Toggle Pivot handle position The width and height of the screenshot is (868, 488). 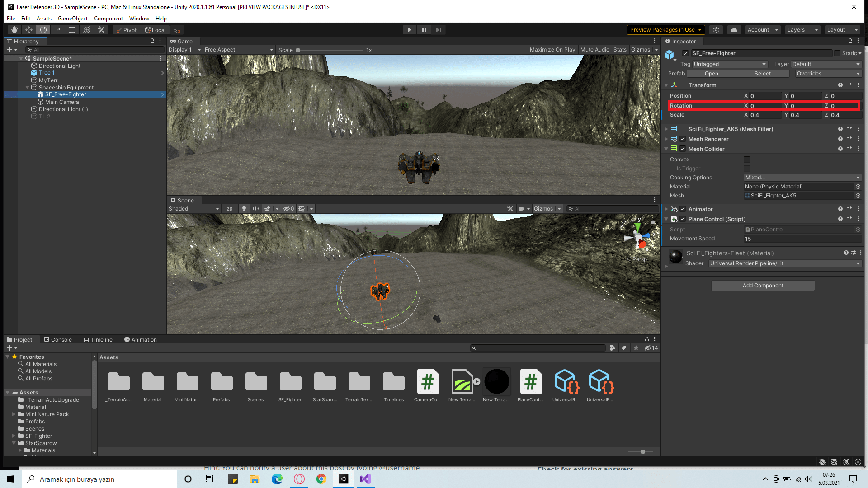coord(127,30)
